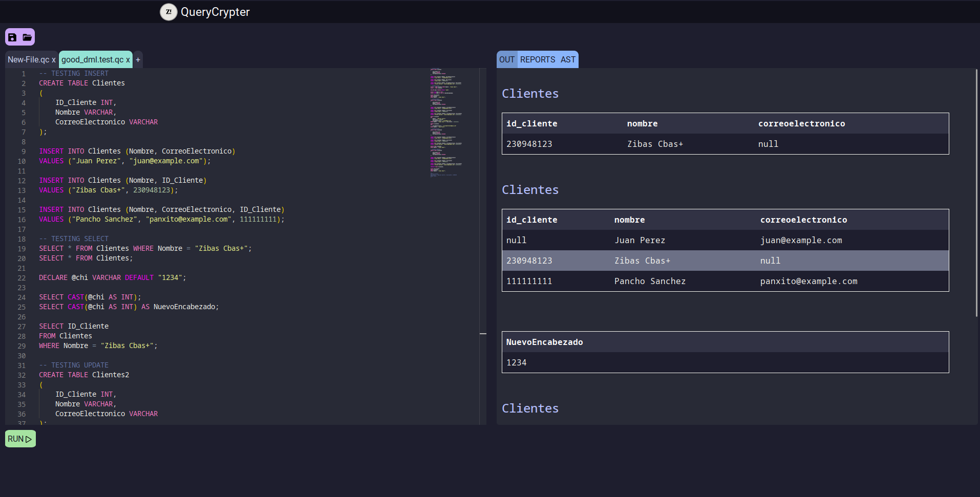Close the New-File.qc tab
Screen dimensions: 980x497
(53, 60)
